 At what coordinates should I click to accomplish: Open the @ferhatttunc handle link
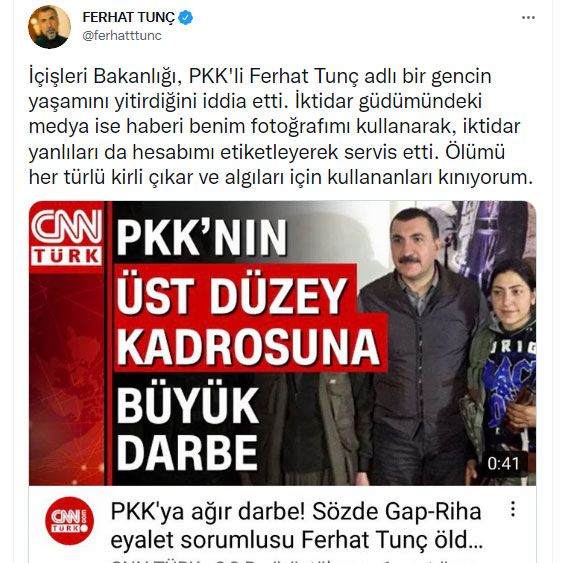(122, 36)
